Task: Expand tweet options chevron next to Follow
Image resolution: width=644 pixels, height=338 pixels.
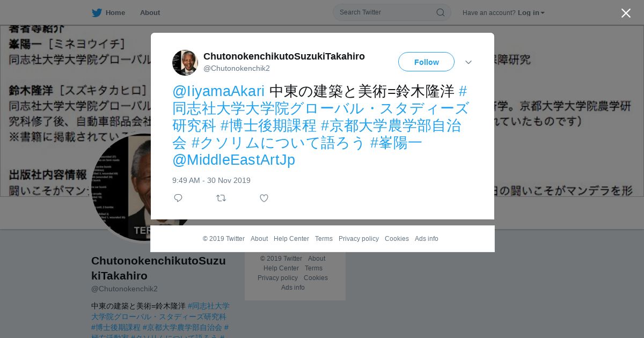Action: click(469, 62)
